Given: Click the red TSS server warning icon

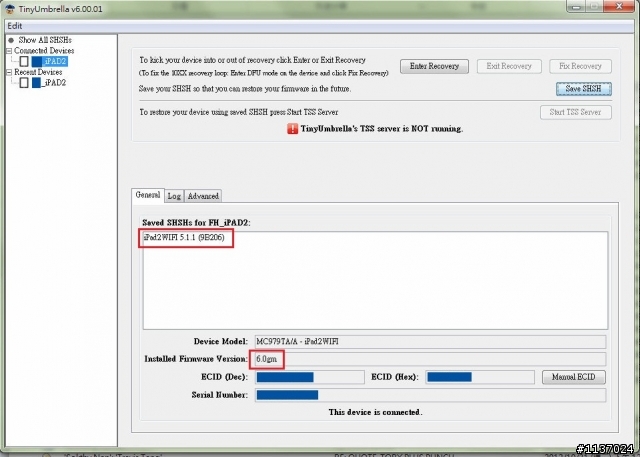Looking at the screenshot, I should (x=292, y=129).
